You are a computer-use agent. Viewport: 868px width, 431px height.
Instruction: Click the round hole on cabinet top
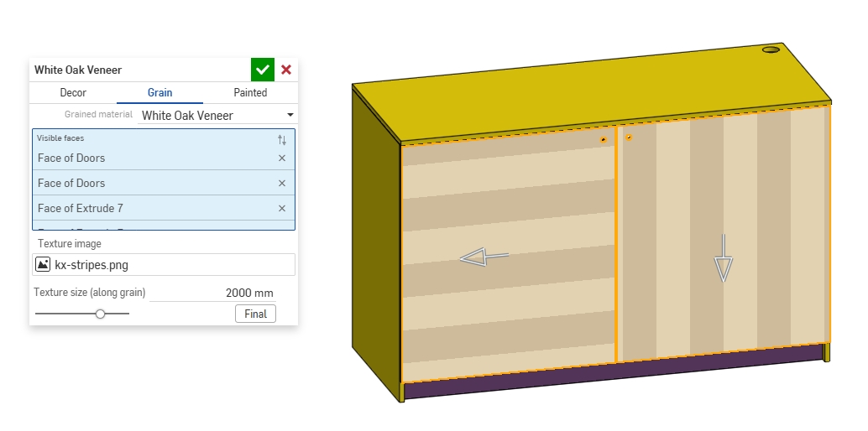pyautogui.click(x=771, y=49)
